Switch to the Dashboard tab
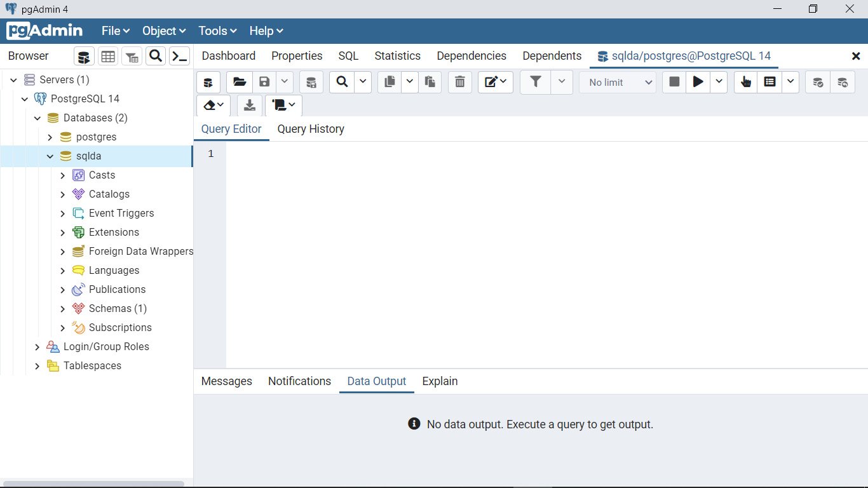The image size is (868, 488). (x=229, y=56)
